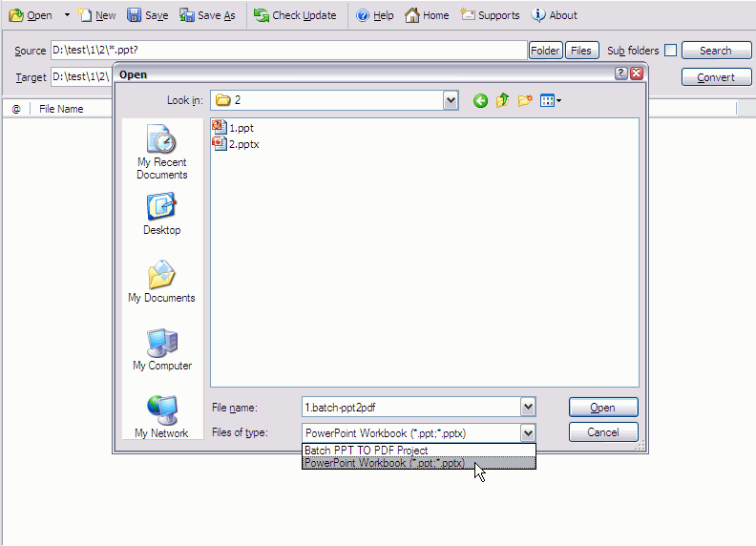Expand the File name dropdown arrow
The height and width of the screenshot is (546, 756).
tap(528, 408)
